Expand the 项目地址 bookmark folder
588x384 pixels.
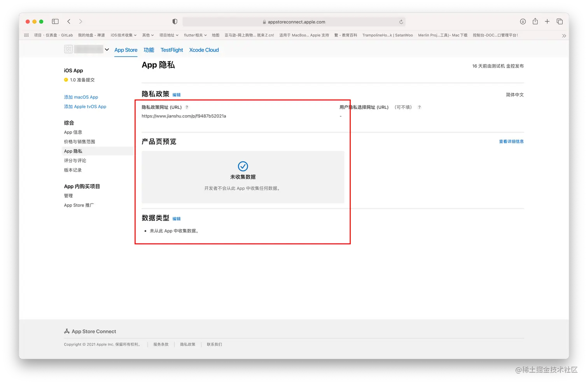click(x=169, y=35)
